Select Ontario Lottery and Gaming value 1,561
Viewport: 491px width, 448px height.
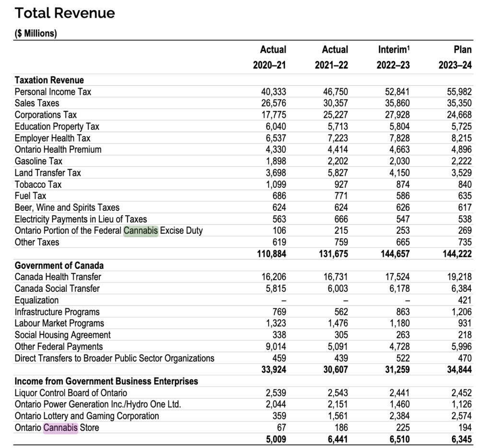(x=338, y=416)
